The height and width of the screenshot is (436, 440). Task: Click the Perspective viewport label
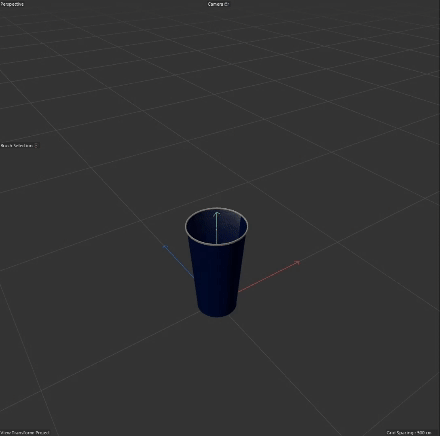(x=12, y=4)
